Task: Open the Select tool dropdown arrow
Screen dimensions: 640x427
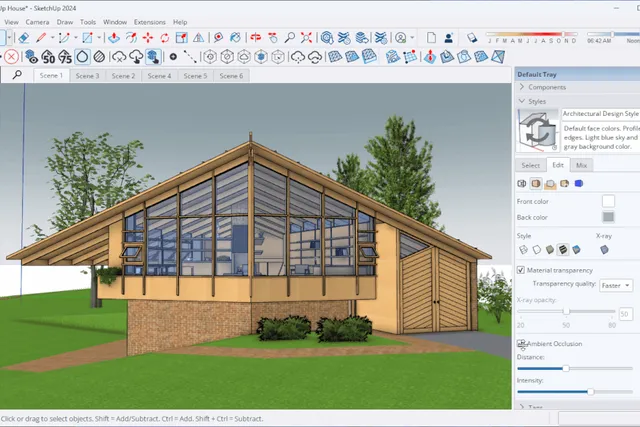Action: pos(9,38)
